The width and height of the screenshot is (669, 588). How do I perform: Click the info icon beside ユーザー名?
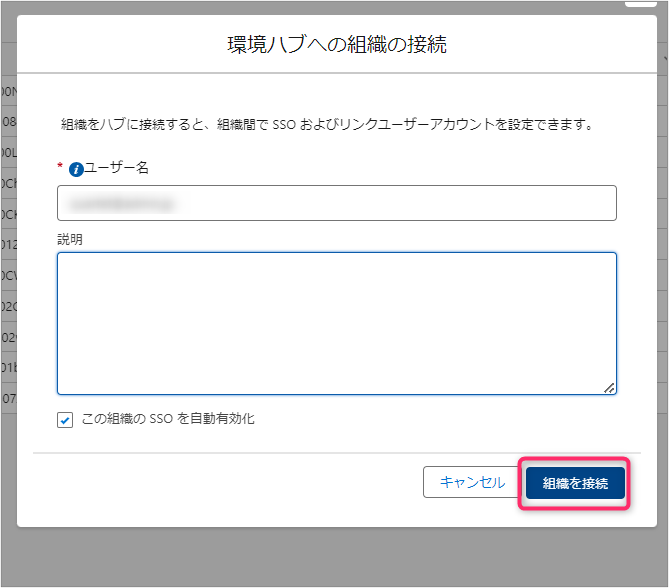click(75, 169)
